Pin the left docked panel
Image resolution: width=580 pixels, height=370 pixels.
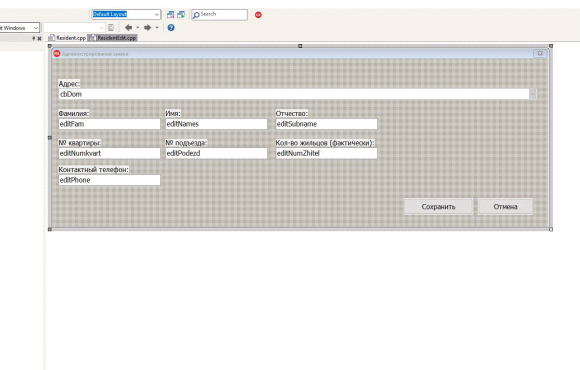(x=34, y=38)
